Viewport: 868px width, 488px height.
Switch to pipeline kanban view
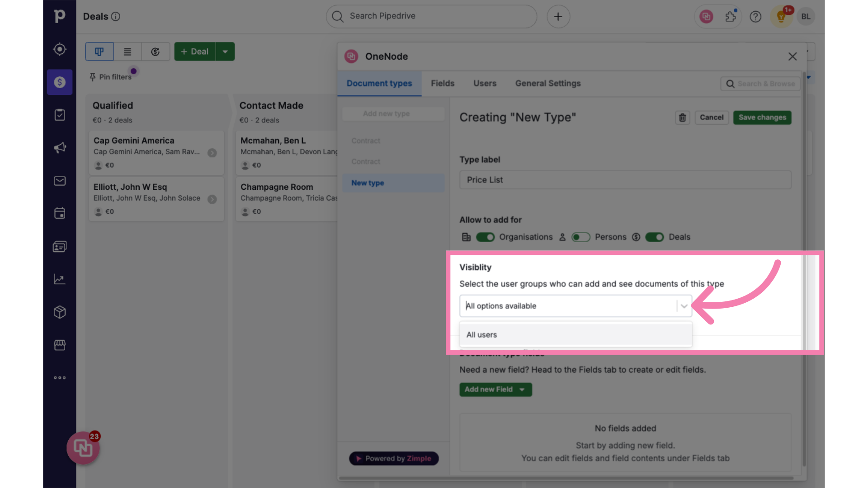coord(99,52)
